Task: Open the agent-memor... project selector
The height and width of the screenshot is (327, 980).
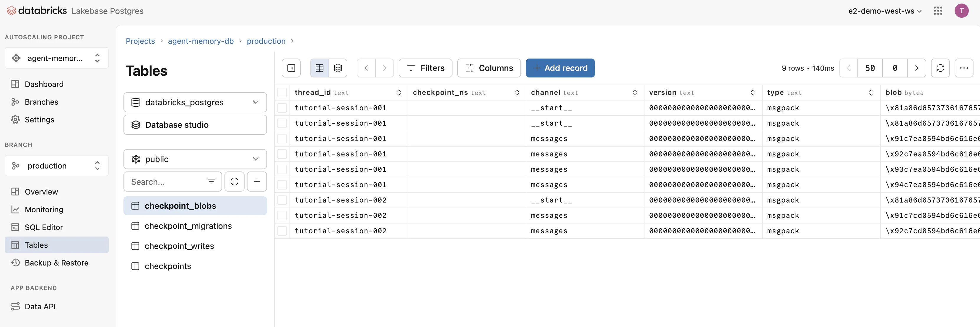Action: pos(57,58)
